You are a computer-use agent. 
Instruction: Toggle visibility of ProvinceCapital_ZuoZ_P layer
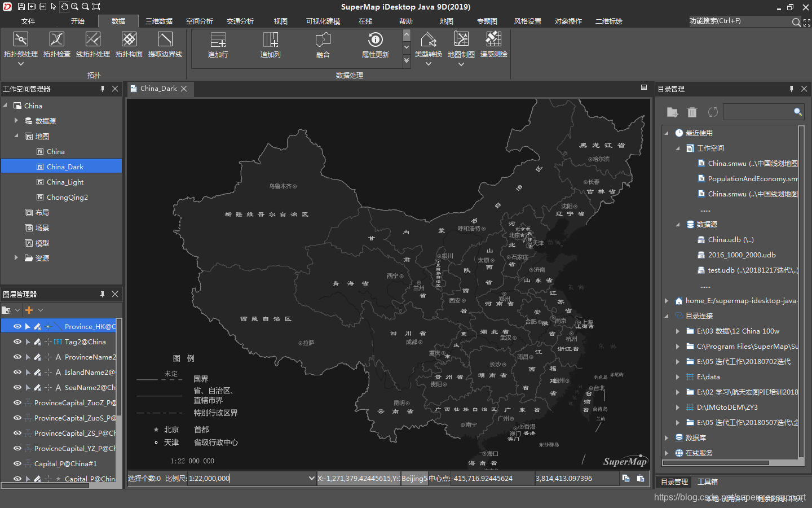[x=17, y=402]
